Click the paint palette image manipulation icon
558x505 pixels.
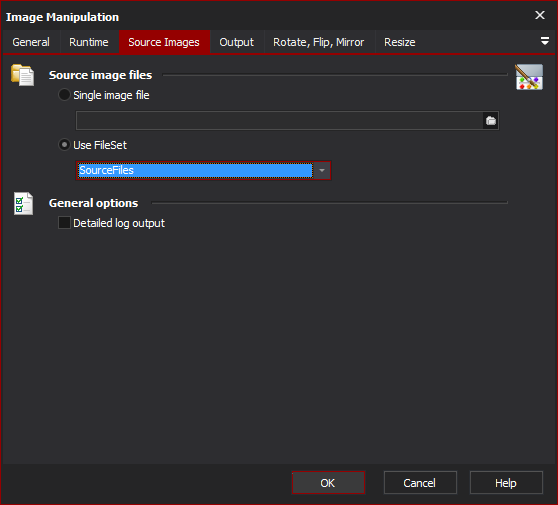[x=529, y=77]
